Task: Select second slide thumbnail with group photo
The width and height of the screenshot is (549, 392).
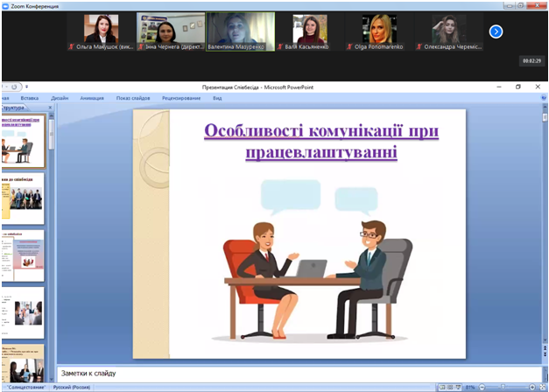Action: pyautogui.click(x=23, y=199)
